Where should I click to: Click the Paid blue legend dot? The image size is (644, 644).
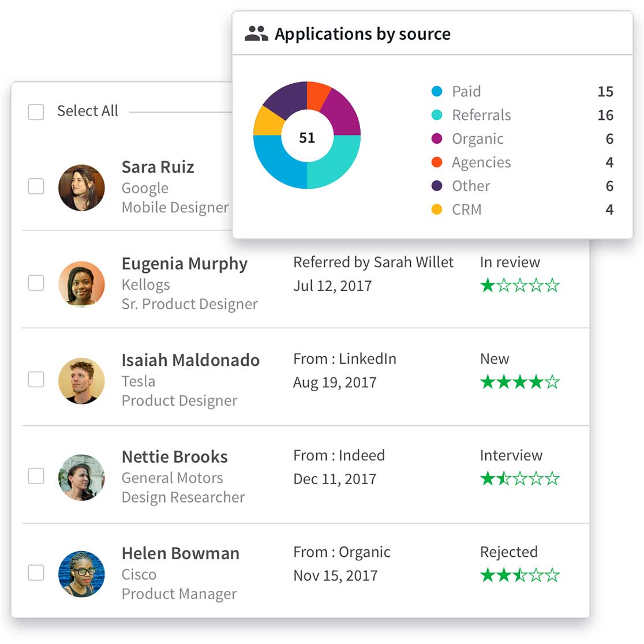pyautogui.click(x=437, y=91)
